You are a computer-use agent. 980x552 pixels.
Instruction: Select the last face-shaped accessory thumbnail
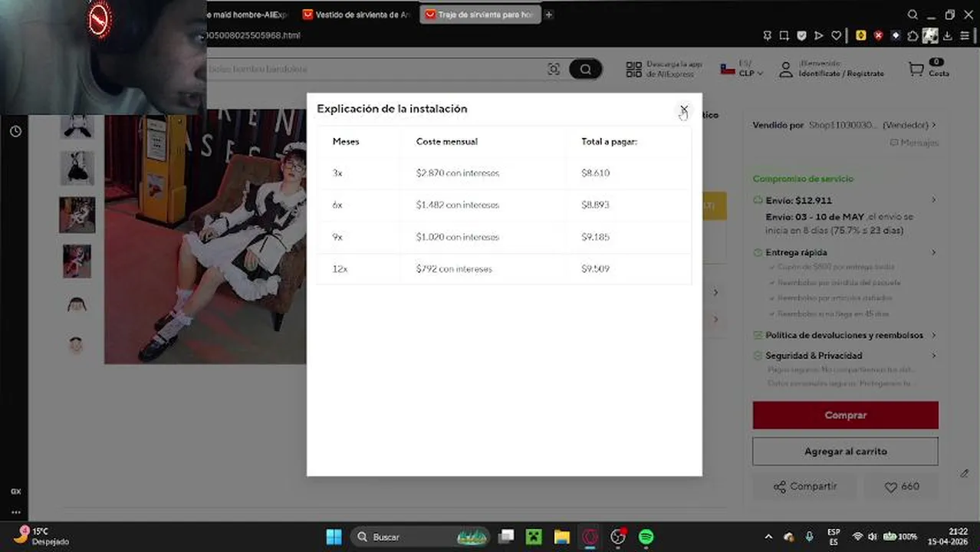click(76, 344)
